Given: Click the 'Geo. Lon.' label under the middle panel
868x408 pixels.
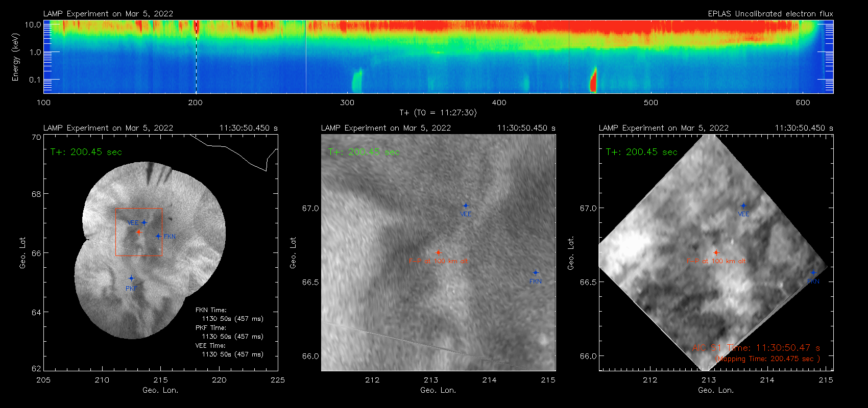Looking at the screenshot, I should click(x=439, y=390).
